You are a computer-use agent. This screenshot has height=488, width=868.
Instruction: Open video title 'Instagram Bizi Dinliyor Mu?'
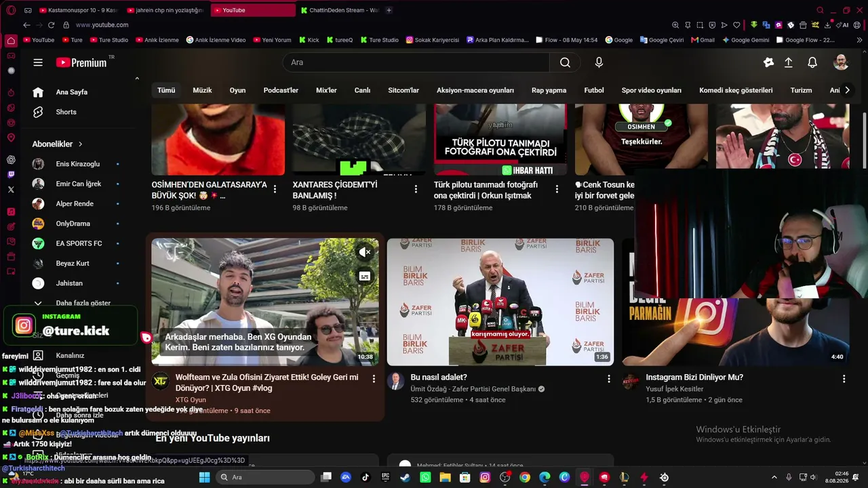[x=694, y=378]
